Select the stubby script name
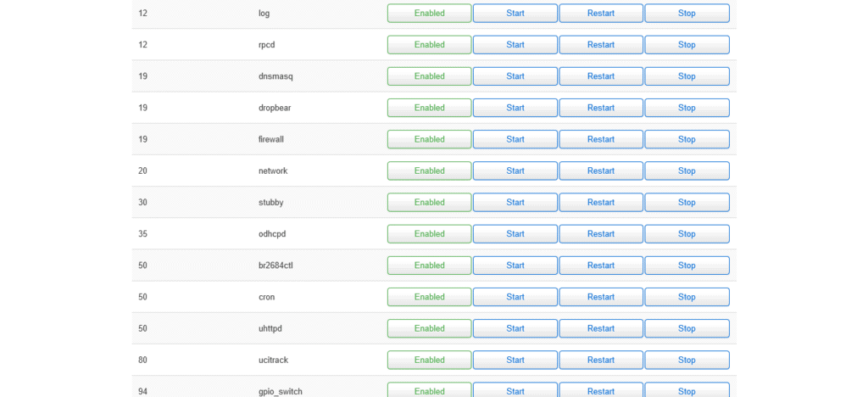The image size is (868, 397). tap(270, 203)
